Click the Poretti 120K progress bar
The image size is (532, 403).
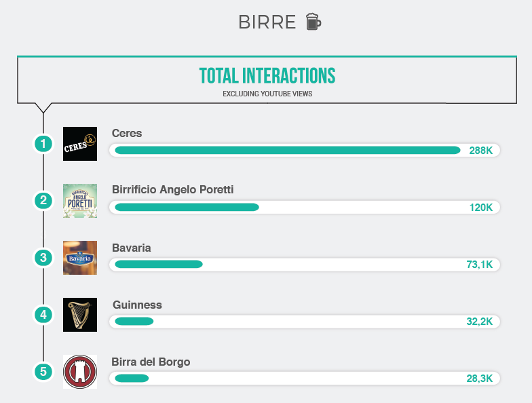click(x=304, y=208)
